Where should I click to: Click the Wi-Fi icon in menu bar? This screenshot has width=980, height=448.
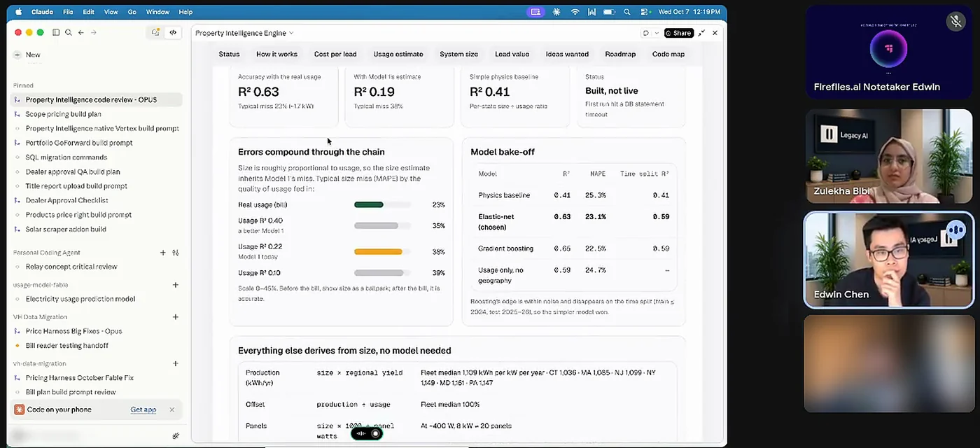575,12
